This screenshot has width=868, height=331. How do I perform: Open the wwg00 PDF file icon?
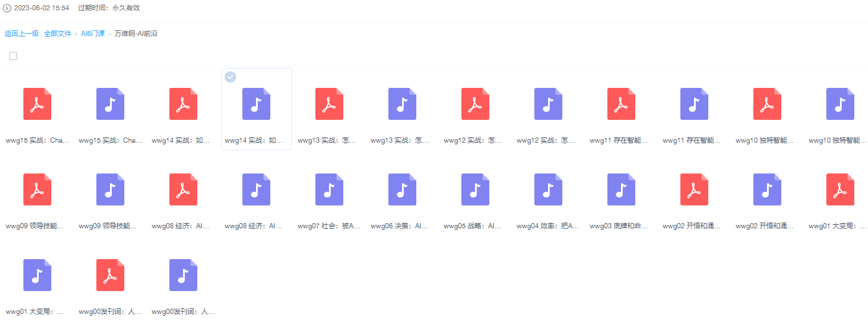(x=110, y=275)
